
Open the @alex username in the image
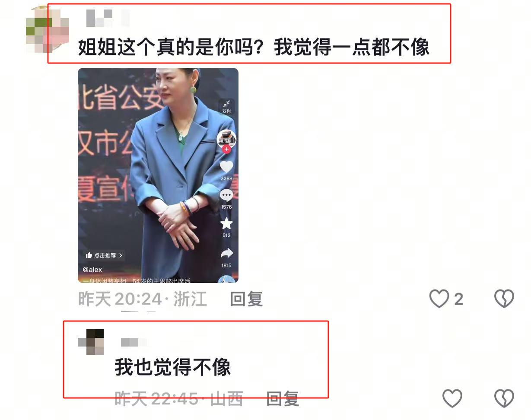92,270
